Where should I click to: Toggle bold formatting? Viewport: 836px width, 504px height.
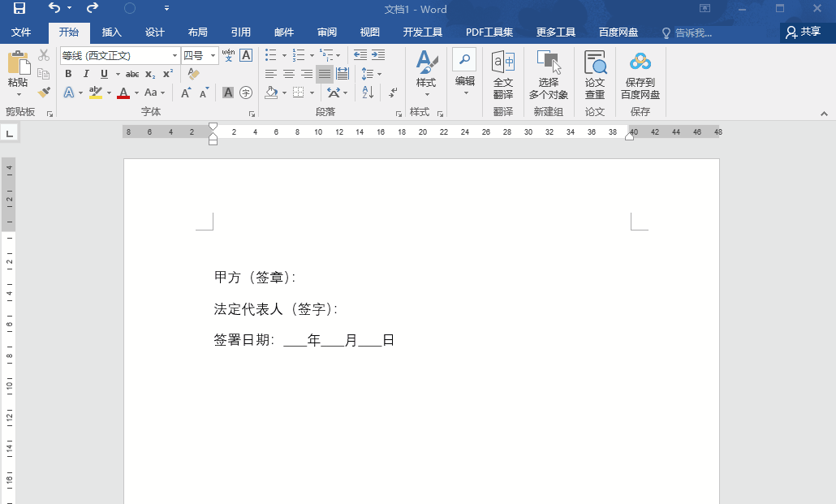point(68,74)
